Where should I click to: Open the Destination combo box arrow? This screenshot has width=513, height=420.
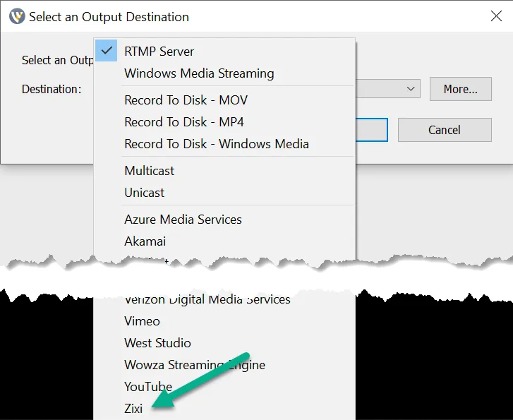(x=411, y=89)
